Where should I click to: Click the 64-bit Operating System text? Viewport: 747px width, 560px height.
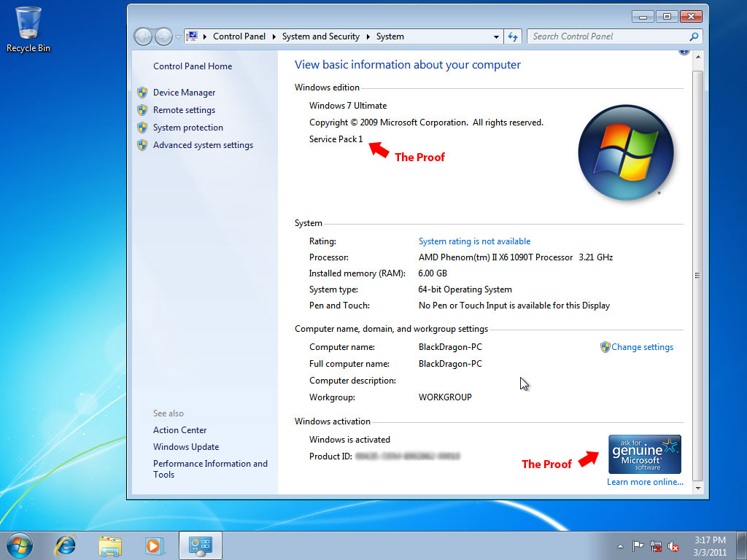465,289
